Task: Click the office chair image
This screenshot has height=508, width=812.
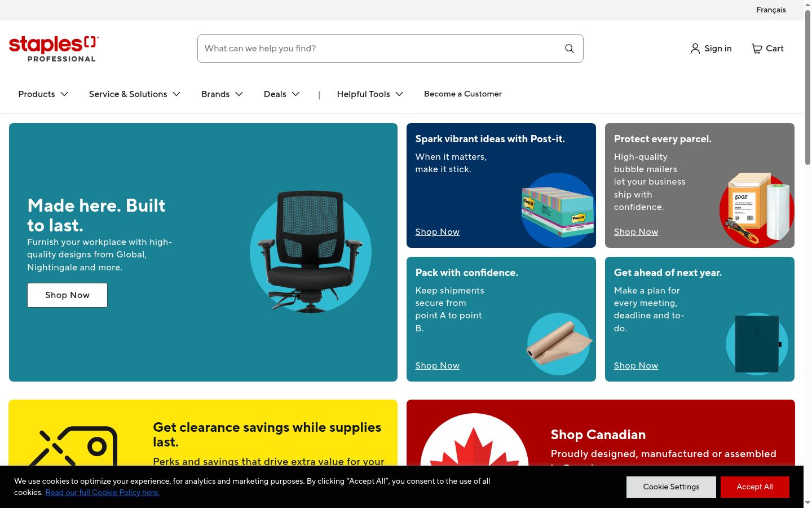Action: tap(311, 252)
